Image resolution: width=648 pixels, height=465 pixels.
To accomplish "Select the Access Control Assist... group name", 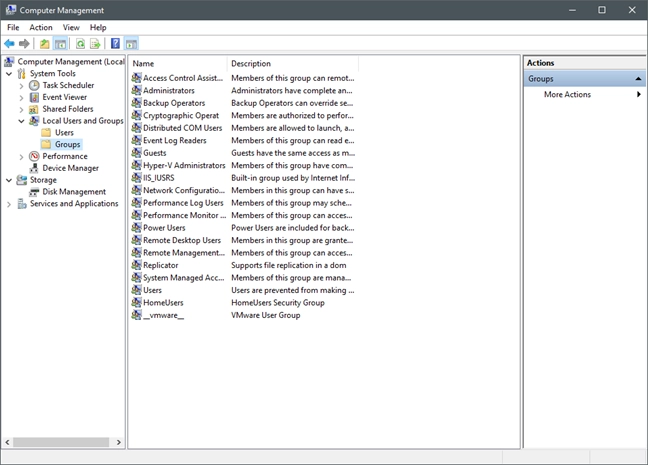I will 183,78.
